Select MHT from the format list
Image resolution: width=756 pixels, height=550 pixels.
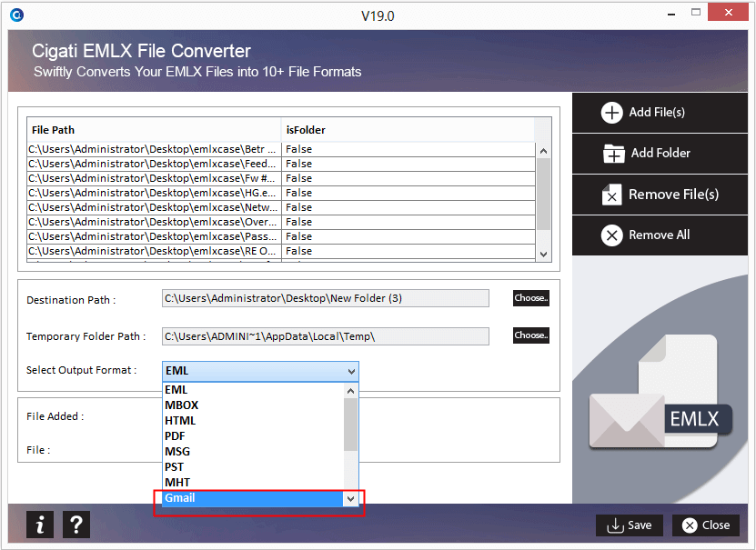(x=253, y=482)
